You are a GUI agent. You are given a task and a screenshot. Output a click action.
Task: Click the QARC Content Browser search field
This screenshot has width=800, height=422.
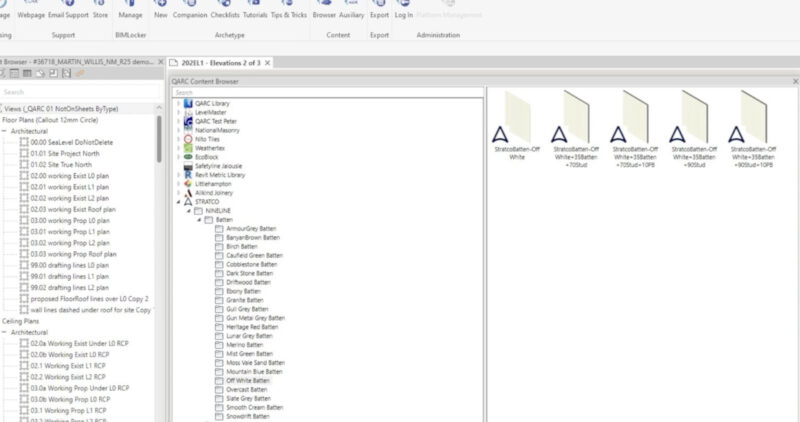[325, 92]
